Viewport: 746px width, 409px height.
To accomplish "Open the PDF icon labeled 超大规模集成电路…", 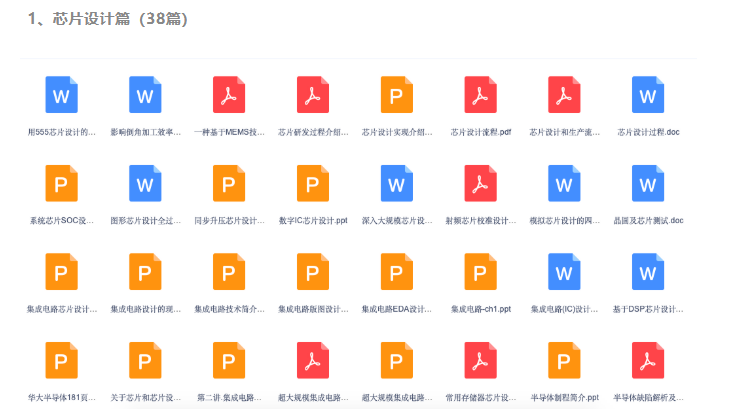I will coord(313,360).
